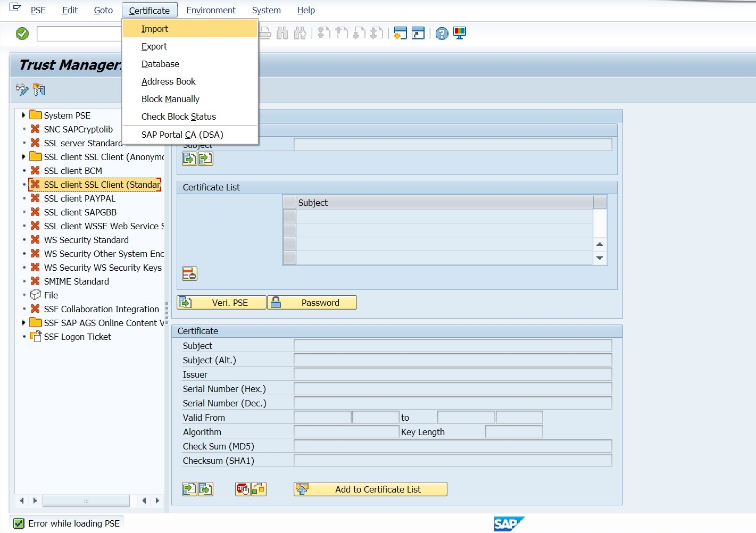756x533 pixels.
Task: Click the First Page toolbar icon
Action: (x=324, y=33)
